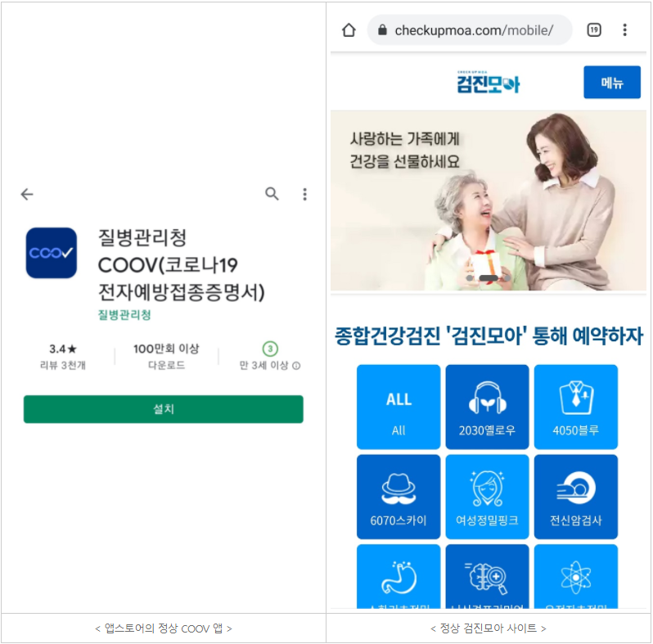Click the active banner carousel indicator
Screen dimensions: 653x644
pos(489,278)
